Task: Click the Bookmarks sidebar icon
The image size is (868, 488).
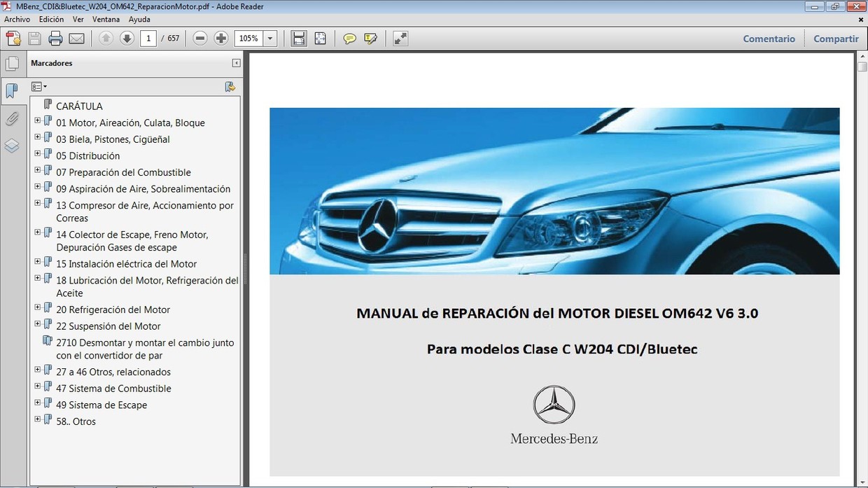Action: 13,90
